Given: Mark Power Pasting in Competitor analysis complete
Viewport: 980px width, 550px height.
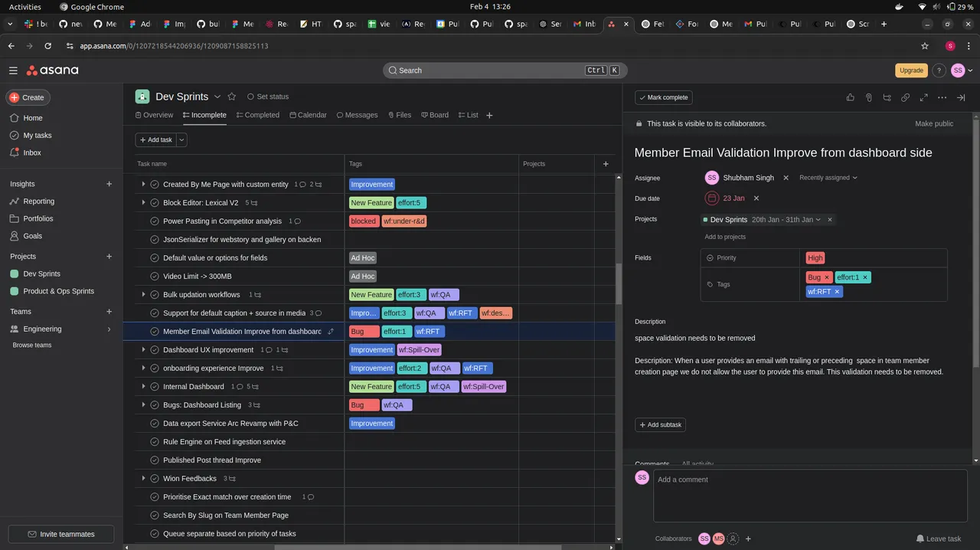Looking at the screenshot, I should pos(155,221).
